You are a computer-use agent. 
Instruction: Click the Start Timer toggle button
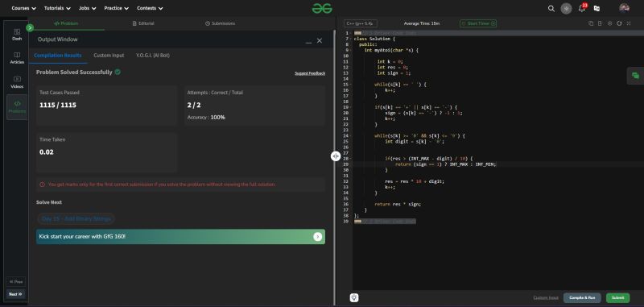pyautogui.click(x=478, y=23)
